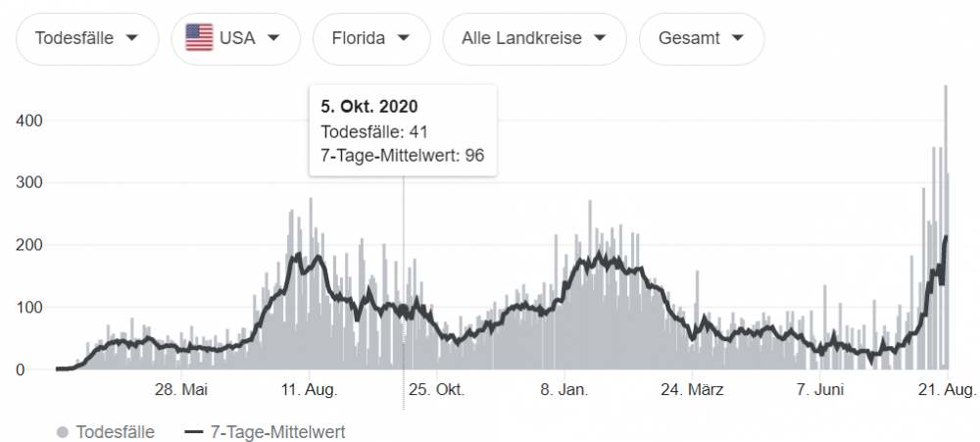This screenshot has width=980, height=442.
Task: Click the 7. Juni axis date label
Action: 819,390
